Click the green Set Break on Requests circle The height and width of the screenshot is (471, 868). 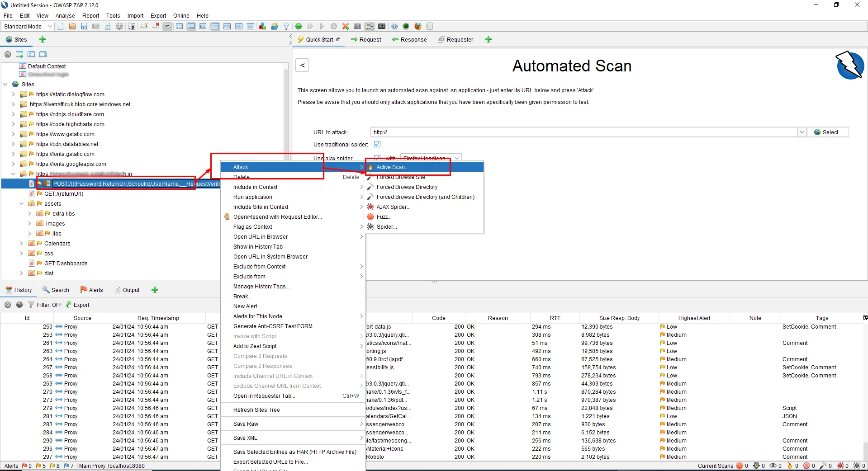[299, 26]
